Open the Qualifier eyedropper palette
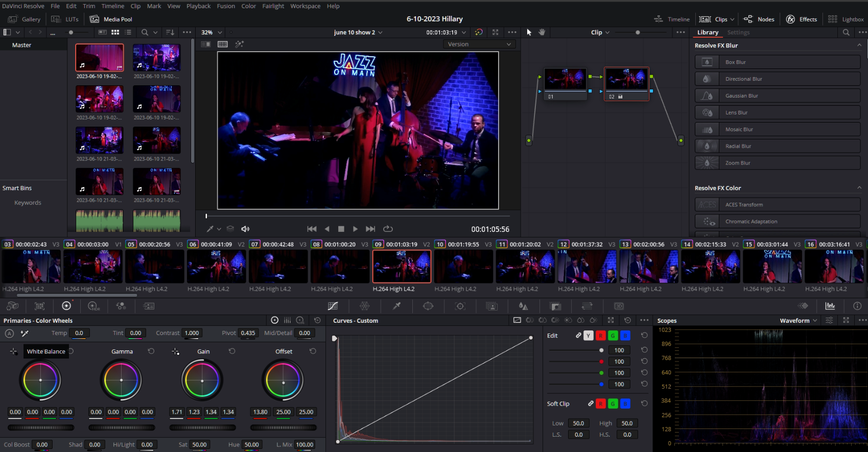Image resolution: width=868 pixels, height=452 pixels. click(396, 306)
